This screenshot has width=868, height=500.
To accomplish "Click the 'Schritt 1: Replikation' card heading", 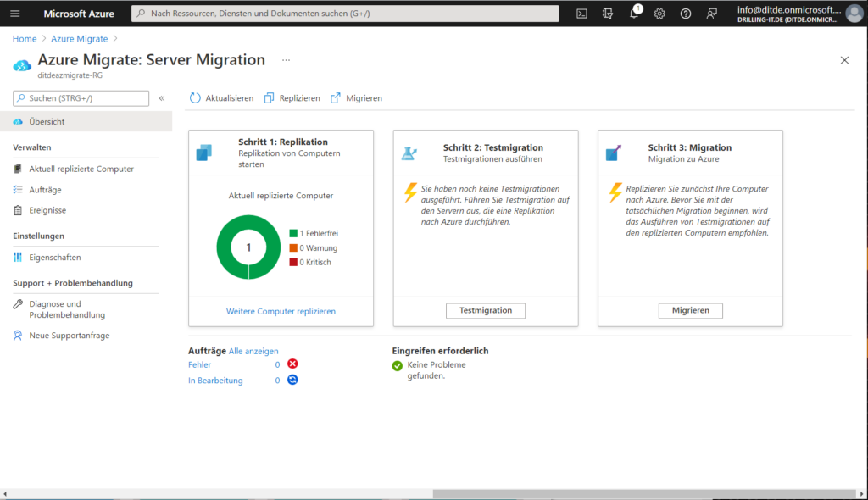I will (283, 142).
